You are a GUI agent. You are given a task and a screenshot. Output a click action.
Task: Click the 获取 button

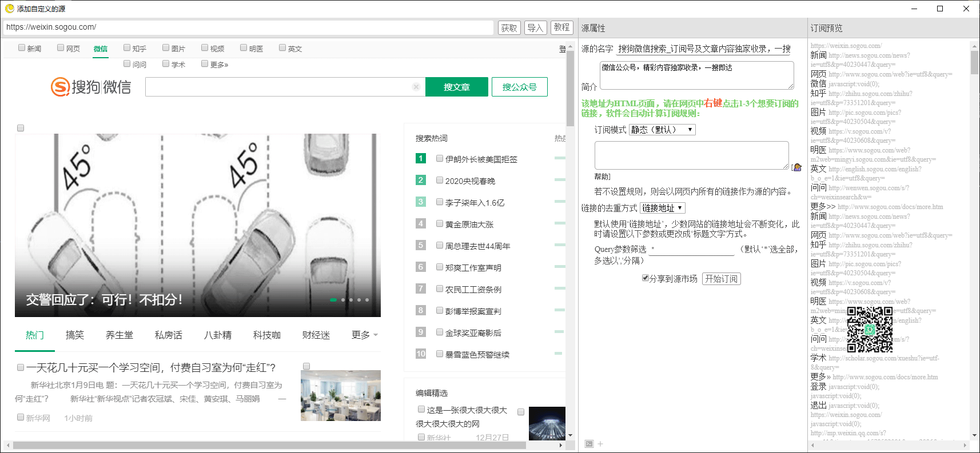point(509,28)
